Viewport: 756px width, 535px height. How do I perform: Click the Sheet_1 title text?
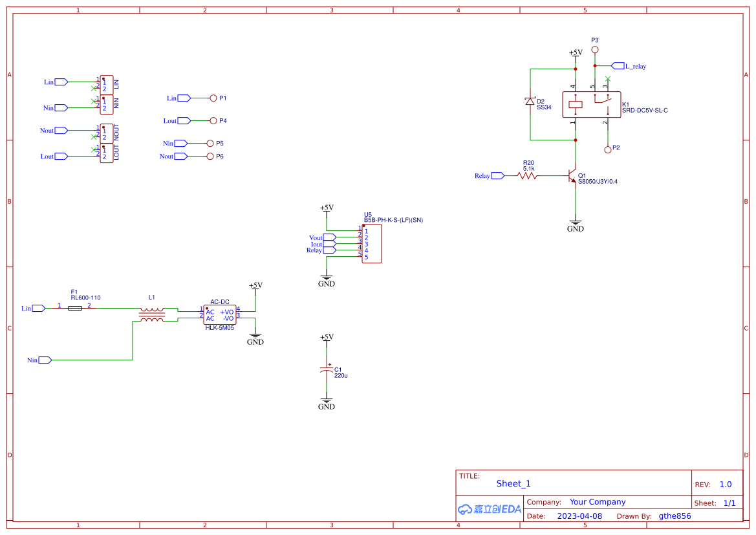point(513,483)
